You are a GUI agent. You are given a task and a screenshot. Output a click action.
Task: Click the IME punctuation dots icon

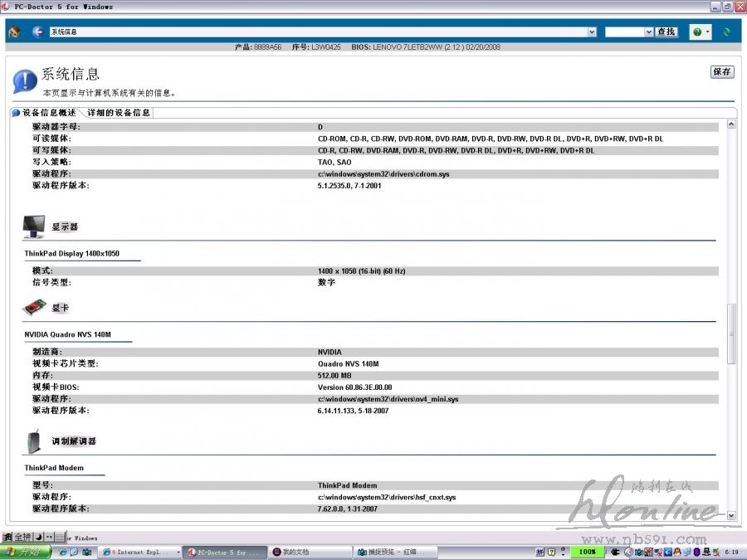(49, 537)
